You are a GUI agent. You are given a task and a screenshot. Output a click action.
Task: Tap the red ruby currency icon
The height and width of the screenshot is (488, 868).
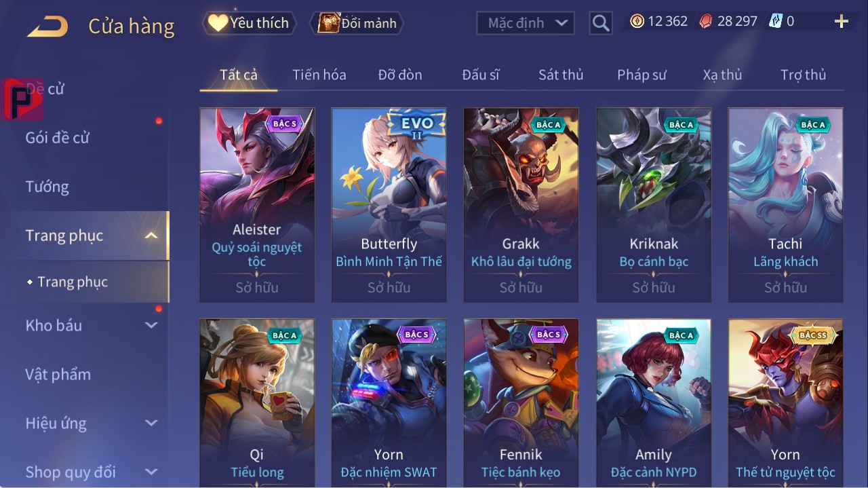[x=706, y=21]
